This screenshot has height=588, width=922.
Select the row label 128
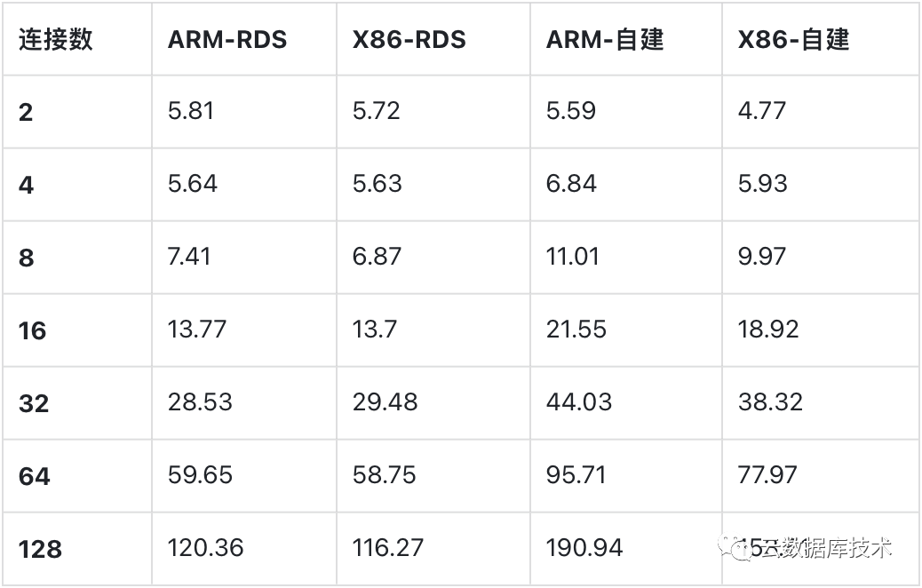pos(40,549)
